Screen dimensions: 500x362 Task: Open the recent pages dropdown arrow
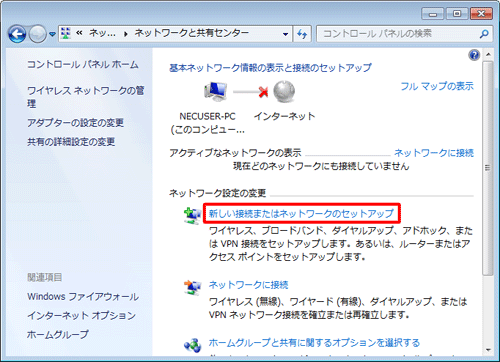pos(52,34)
